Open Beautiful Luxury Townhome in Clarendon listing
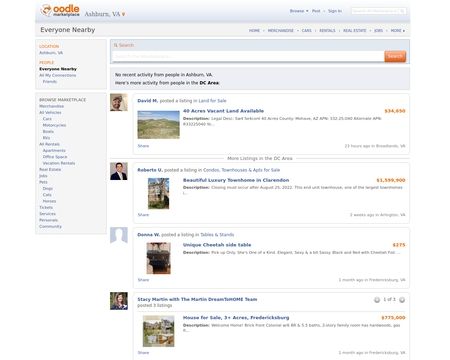 click(x=236, y=180)
